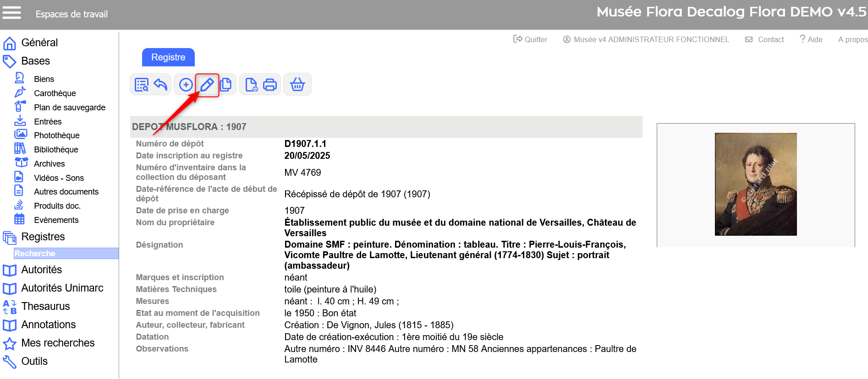Expand the Registres section
The width and height of the screenshot is (868, 379).
43,237
